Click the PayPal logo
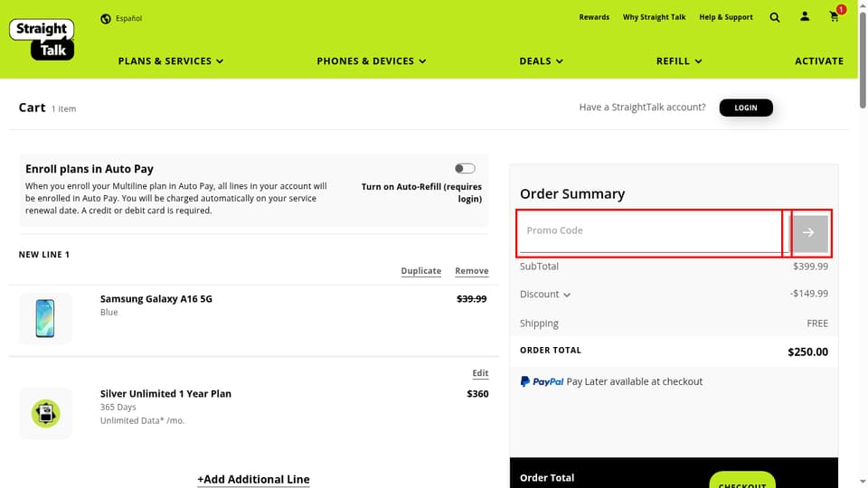Image resolution: width=868 pixels, height=488 pixels. point(542,381)
